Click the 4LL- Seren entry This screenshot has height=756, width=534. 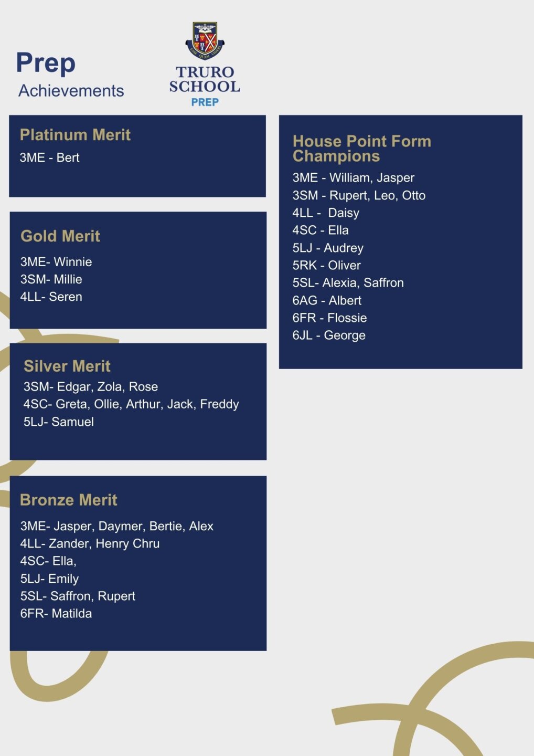(51, 297)
